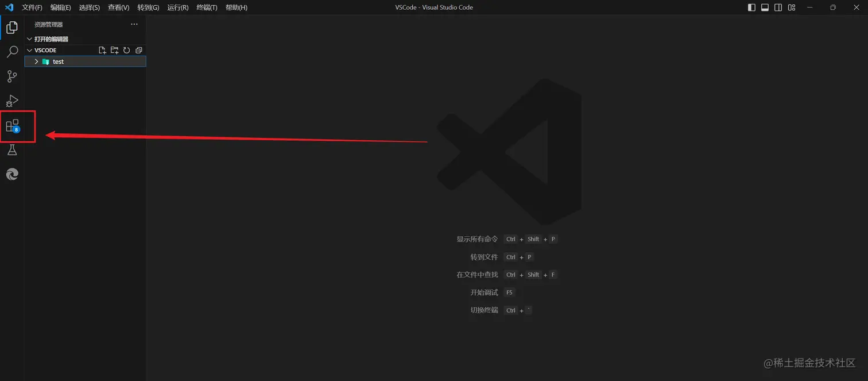Restore down the VS Code window

pyautogui.click(x=833, y=7)
